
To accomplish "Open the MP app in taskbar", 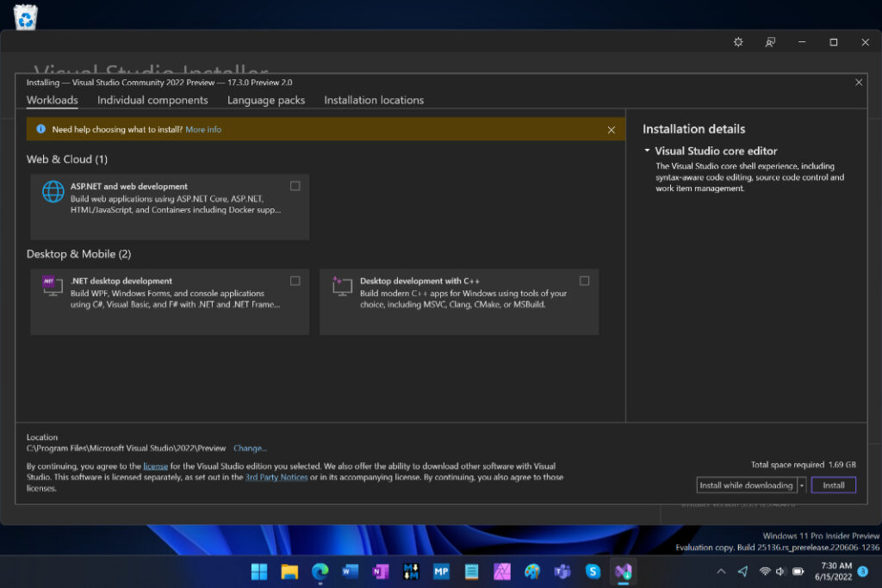I will [442, 572].
